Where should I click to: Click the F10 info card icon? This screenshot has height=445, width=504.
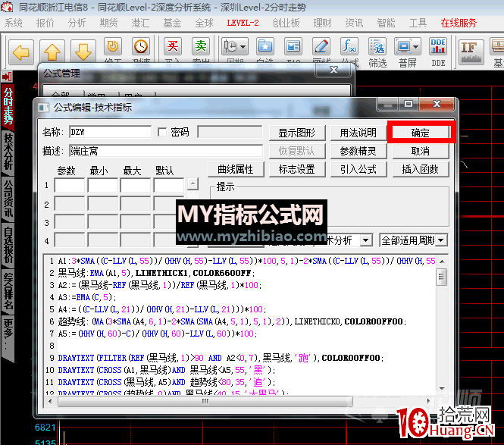point(293,47)
